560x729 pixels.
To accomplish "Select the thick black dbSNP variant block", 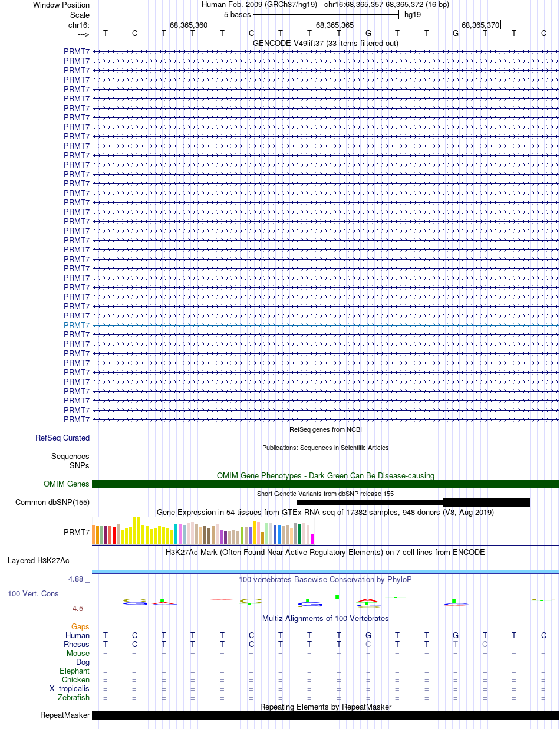I will [486, 503].
